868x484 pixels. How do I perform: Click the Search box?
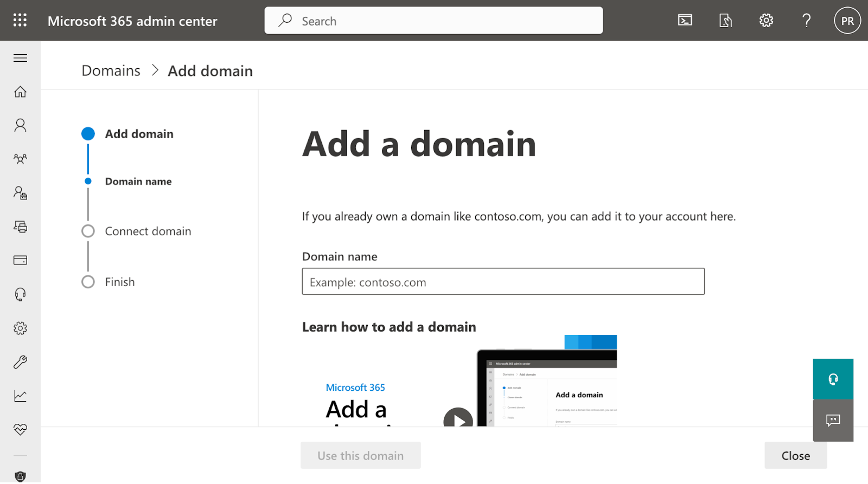click(x=433, y=21)
